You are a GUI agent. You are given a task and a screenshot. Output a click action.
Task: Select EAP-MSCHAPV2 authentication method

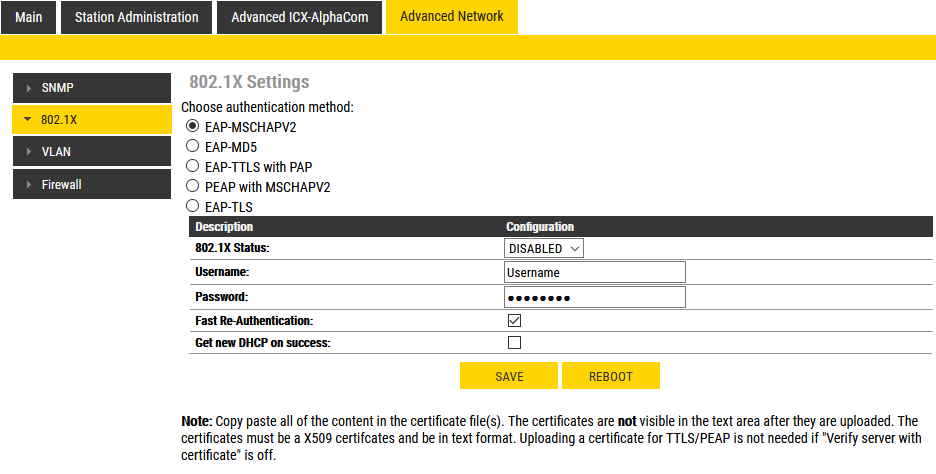point(193,127)
